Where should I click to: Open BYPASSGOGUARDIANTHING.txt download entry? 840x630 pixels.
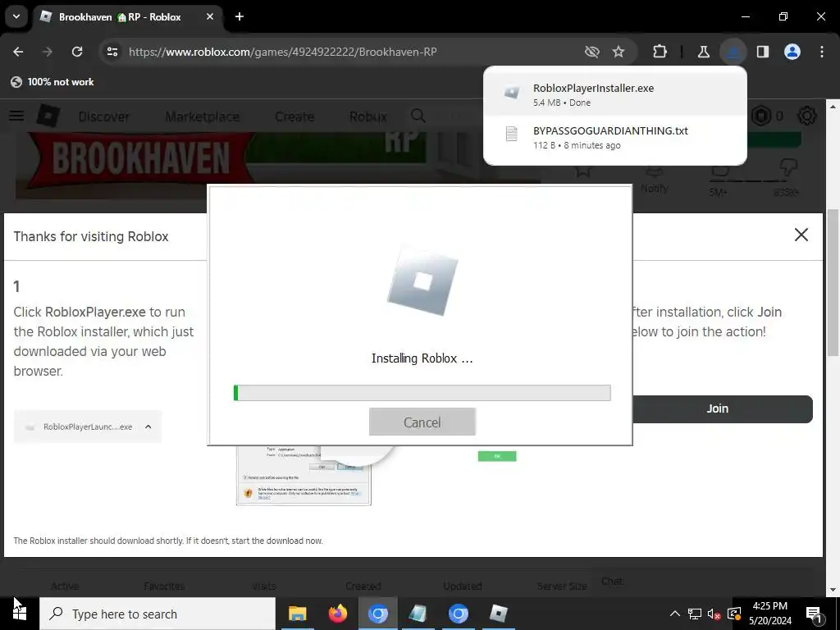click(615, 137)
